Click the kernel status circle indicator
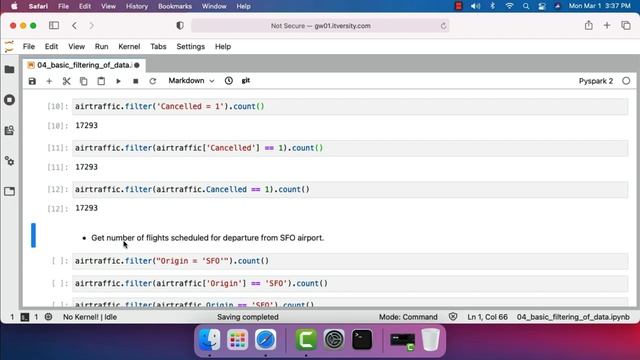Viewport: 640px width, 360px height. coord(626,81)
